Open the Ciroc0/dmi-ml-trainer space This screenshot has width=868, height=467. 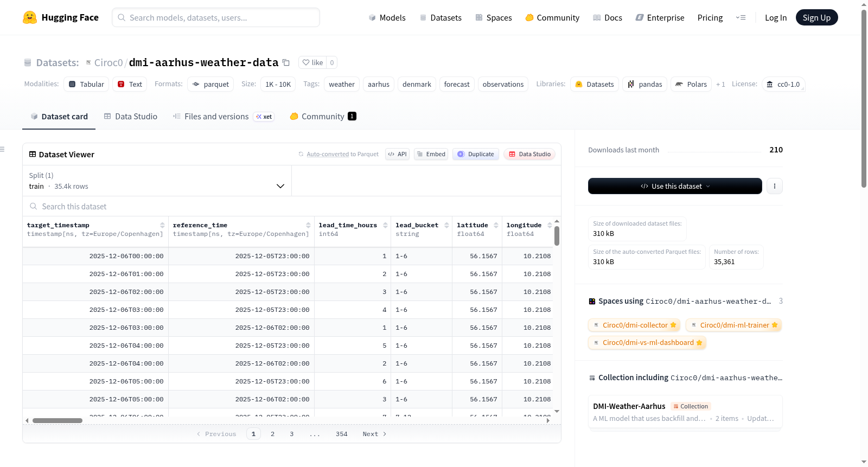click(734, 325)
